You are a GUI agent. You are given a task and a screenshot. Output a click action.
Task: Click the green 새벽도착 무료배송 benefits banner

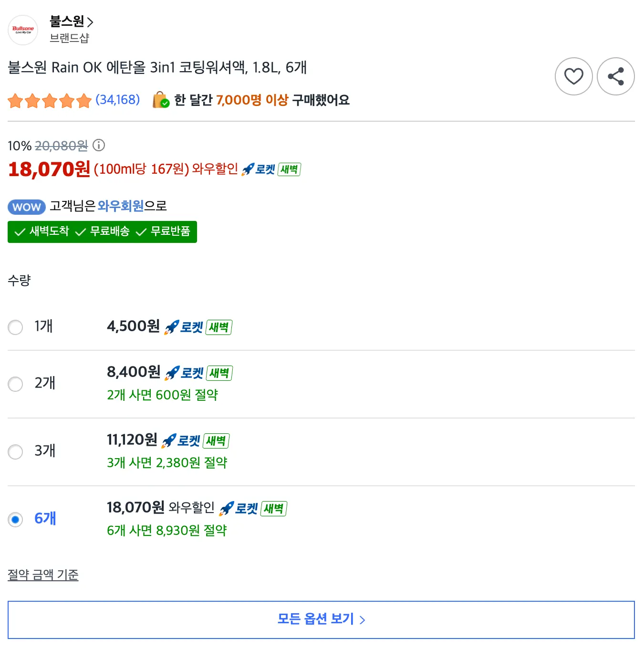(102, 232)
